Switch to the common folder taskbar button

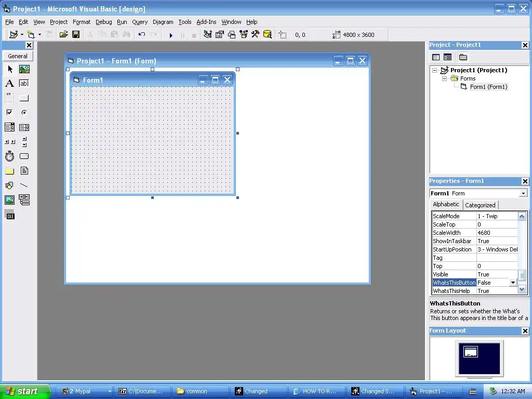point(200,392)
